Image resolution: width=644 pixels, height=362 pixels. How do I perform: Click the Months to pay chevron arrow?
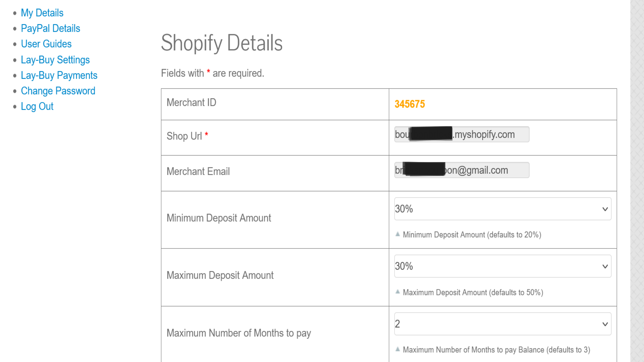click(605, 324)
